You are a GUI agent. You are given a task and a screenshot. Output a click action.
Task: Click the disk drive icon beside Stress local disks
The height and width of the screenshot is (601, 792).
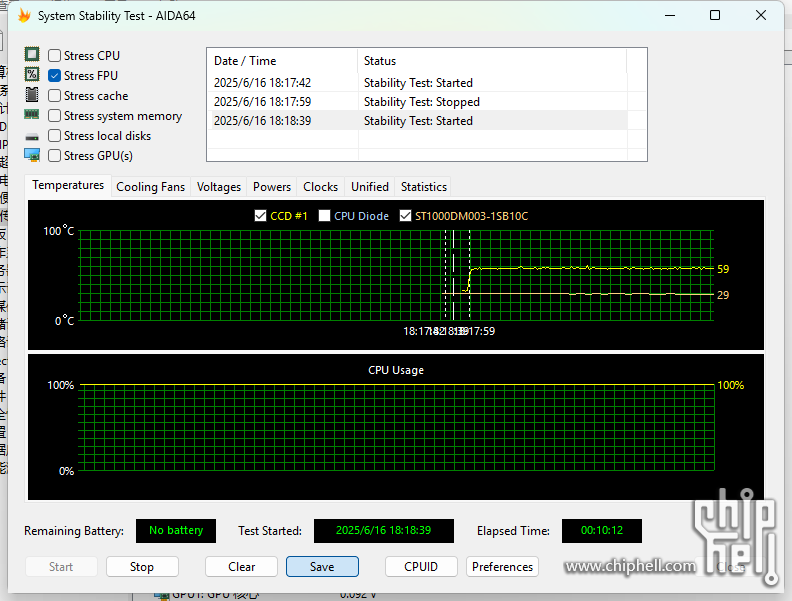(32, 137)
